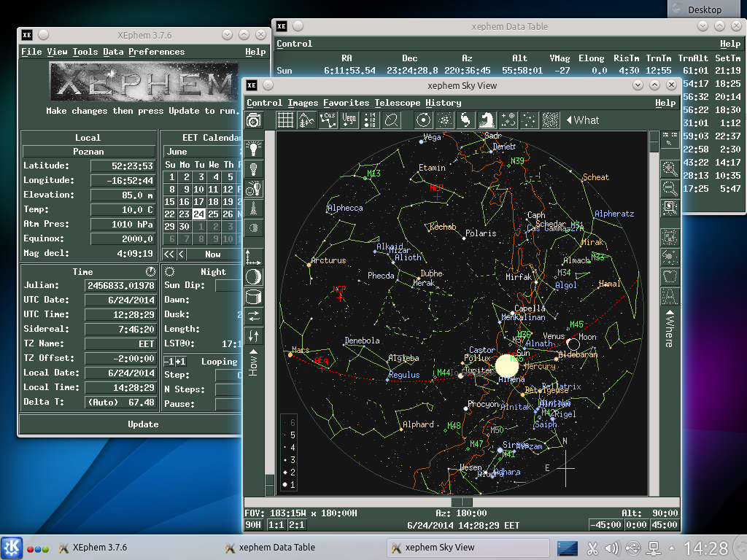
Task: Select June 25 in the calendar
Action: point(214,214)
